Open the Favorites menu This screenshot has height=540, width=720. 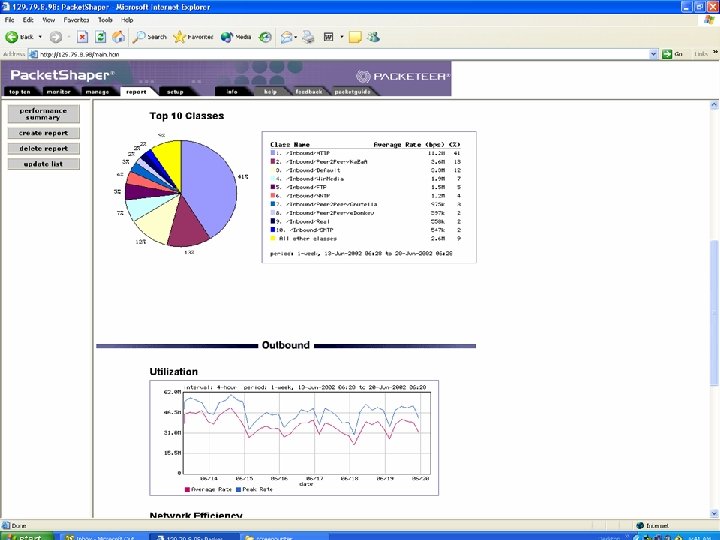pyautogui.click(x=76, y=20)
